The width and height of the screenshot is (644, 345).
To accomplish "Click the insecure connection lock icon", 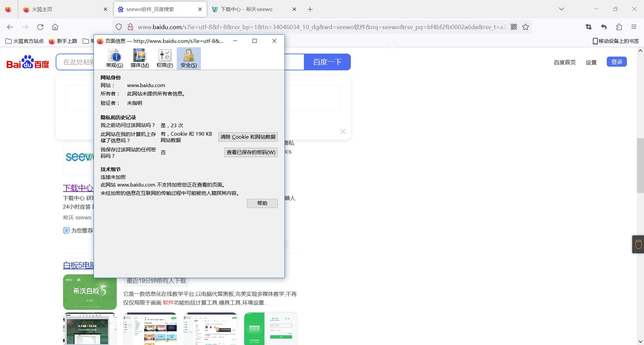I will 130,27.
